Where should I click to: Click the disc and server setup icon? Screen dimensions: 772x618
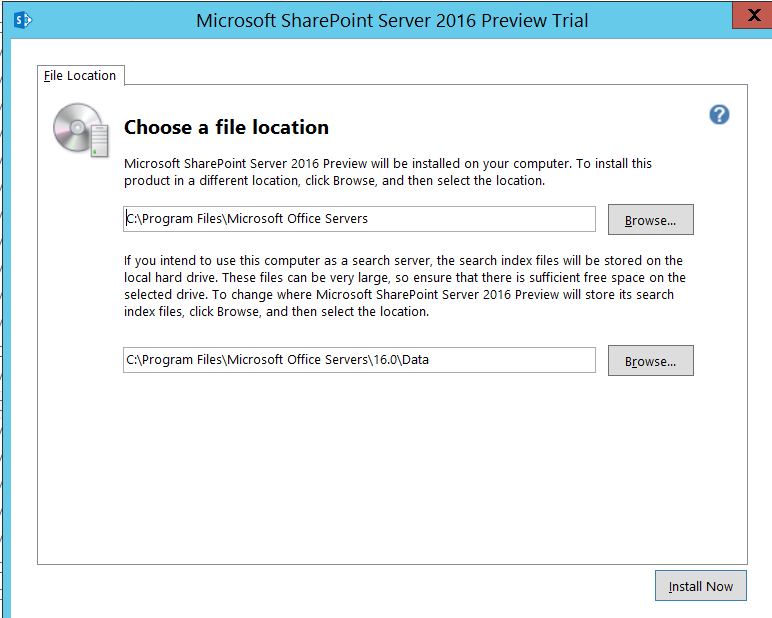[81, 130]
